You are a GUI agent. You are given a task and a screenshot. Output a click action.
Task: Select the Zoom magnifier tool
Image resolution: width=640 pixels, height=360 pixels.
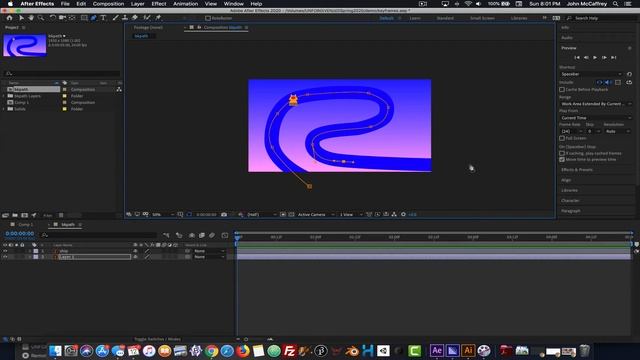pyautogui.click(x=41, y=18)
